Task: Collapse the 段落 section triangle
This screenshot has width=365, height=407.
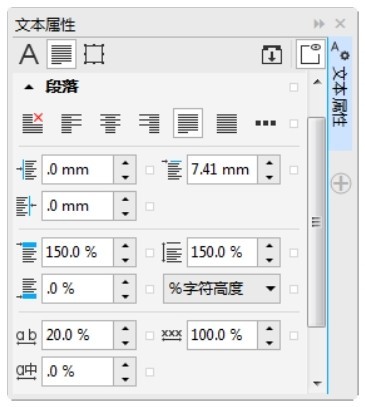Action: click(29, 88)
